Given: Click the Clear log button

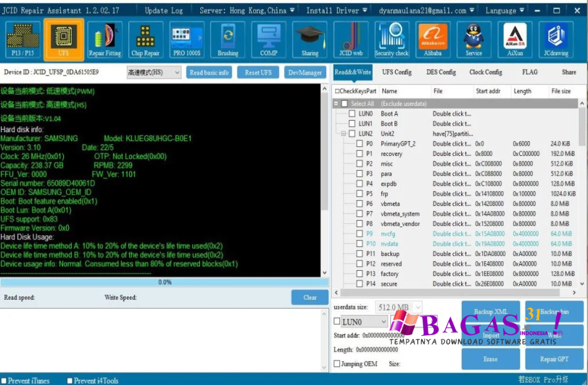Looking at the screenshot, I should point(310,297).
